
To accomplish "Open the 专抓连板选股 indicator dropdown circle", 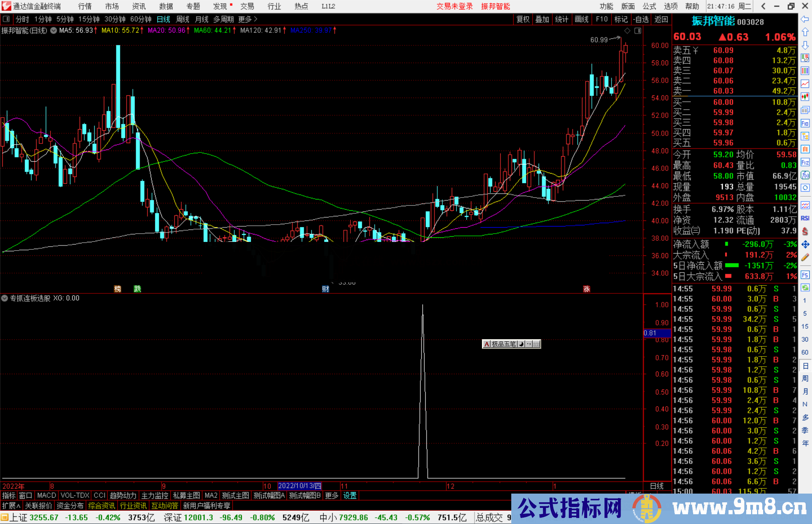I will point(5,298).
